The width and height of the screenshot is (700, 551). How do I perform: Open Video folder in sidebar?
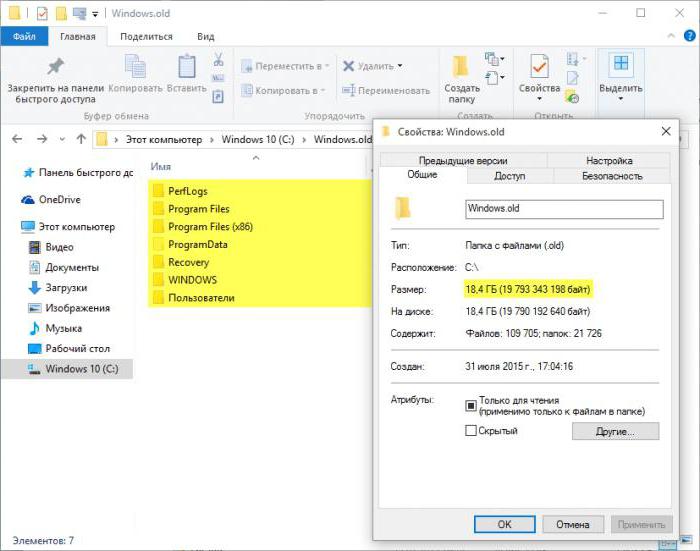pos(51,247)
